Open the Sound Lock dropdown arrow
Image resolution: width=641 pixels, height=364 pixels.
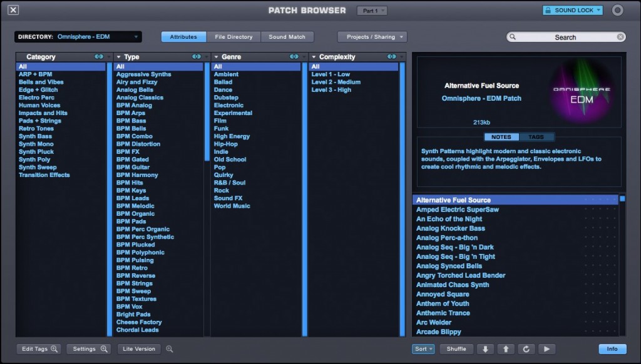point(598,10)
